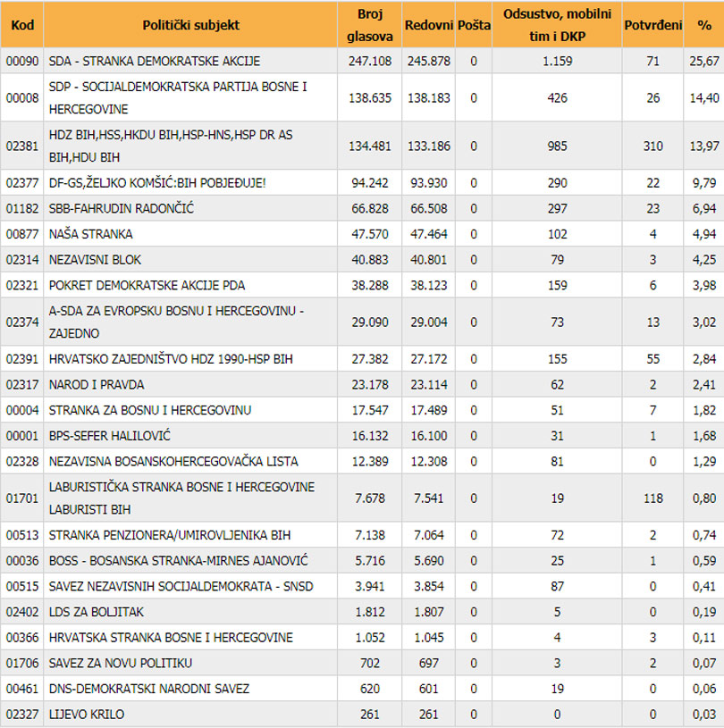This screenshot has width=724, height=728.
Task: Click percentage value '25,67'
Action: coord(704,61)
